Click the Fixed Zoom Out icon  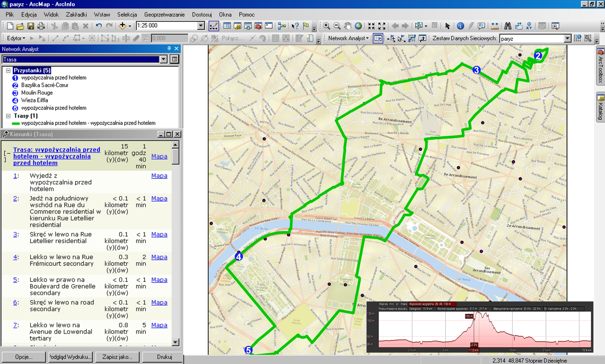point(382,26)
